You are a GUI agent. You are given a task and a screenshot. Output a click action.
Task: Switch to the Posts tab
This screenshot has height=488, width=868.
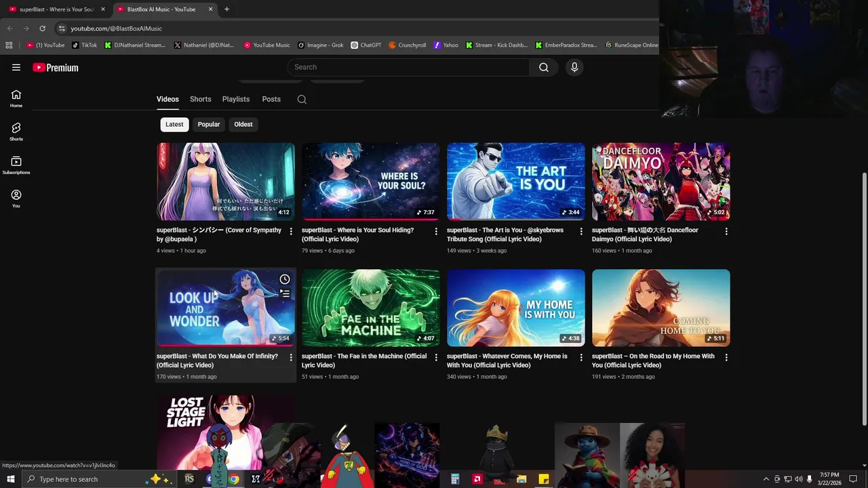(271, 100)
